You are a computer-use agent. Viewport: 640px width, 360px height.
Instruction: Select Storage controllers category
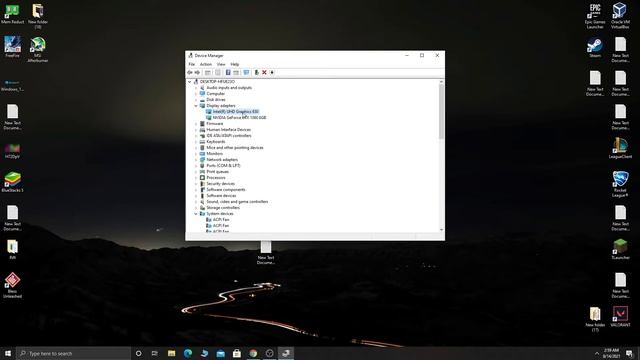coord(223,208)
